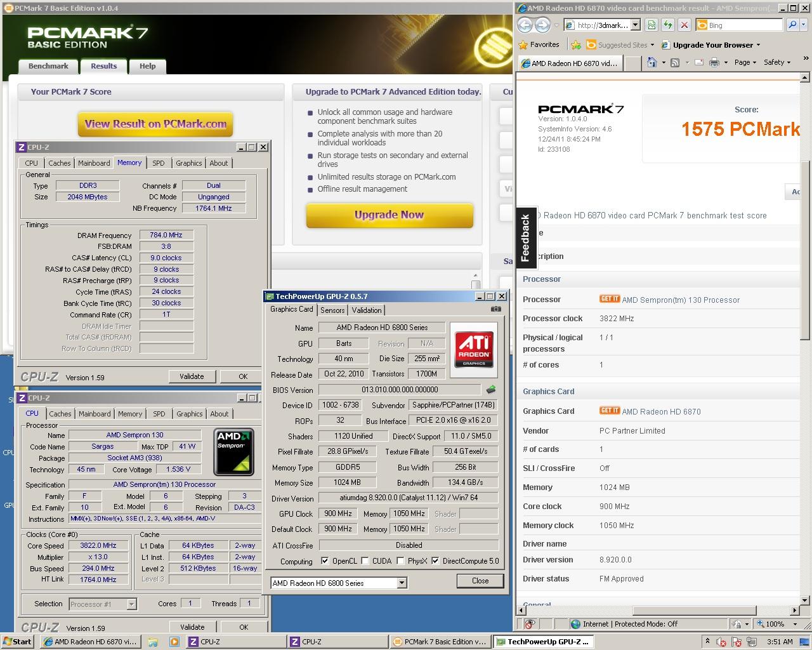Refresh the page in Internet Explorer

tap(667, 25)
